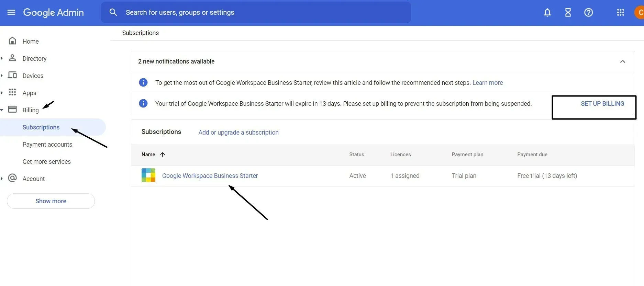This screenshot has height=286, width=644.
Task: Expand the Devices section arrow
Action: pyautogui.click(x=2, y=76)
